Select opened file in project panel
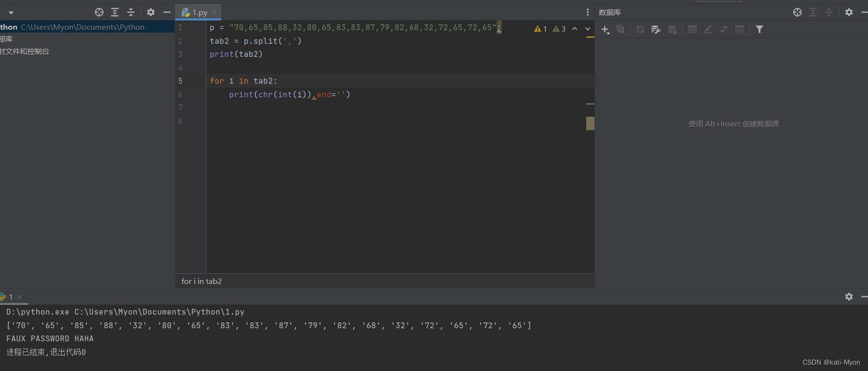Viewport: 868px width, 371px height. point(99,12)
